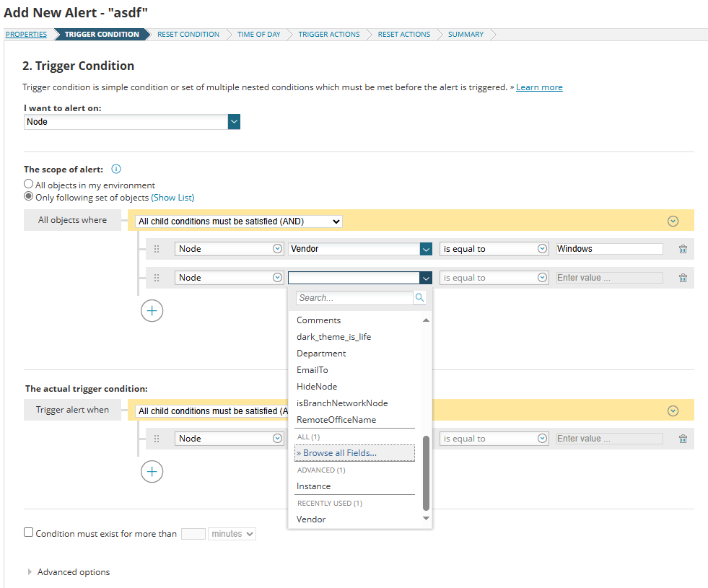The width and height of the screenshot is (708, 588).
Task: Collapse the scope AND group chevron
Action: pos(673,221)
